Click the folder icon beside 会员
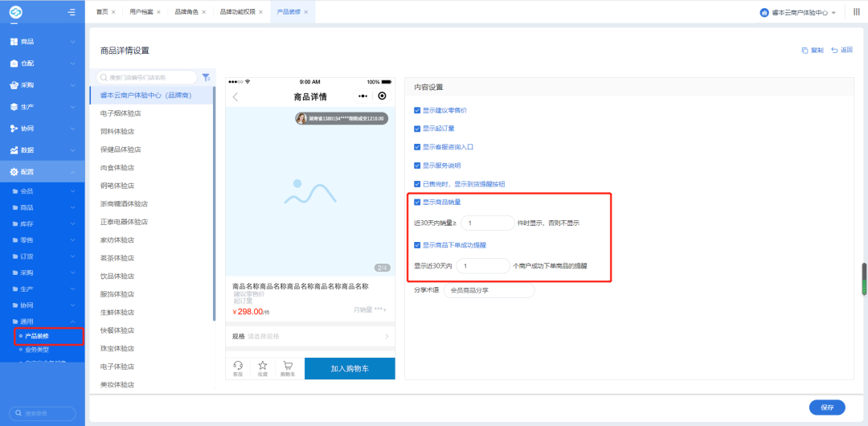Image resolution: width=868 pixels, height=426 pixels. [15, 191]
